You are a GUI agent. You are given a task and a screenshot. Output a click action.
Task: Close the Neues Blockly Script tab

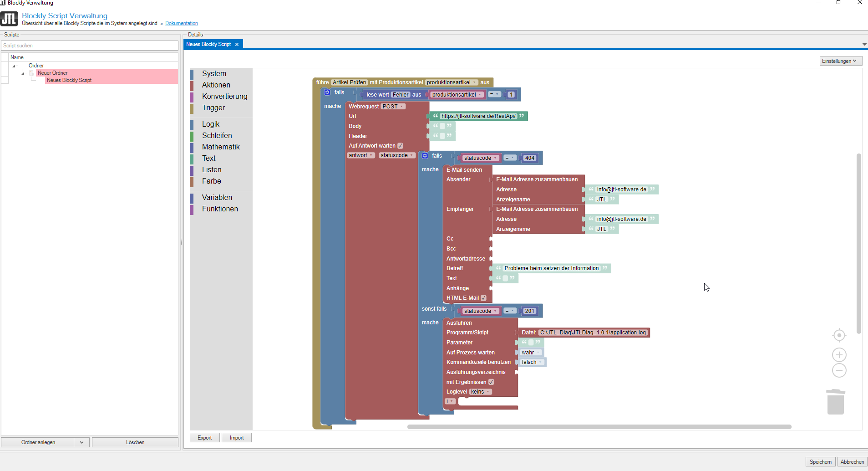237,44
